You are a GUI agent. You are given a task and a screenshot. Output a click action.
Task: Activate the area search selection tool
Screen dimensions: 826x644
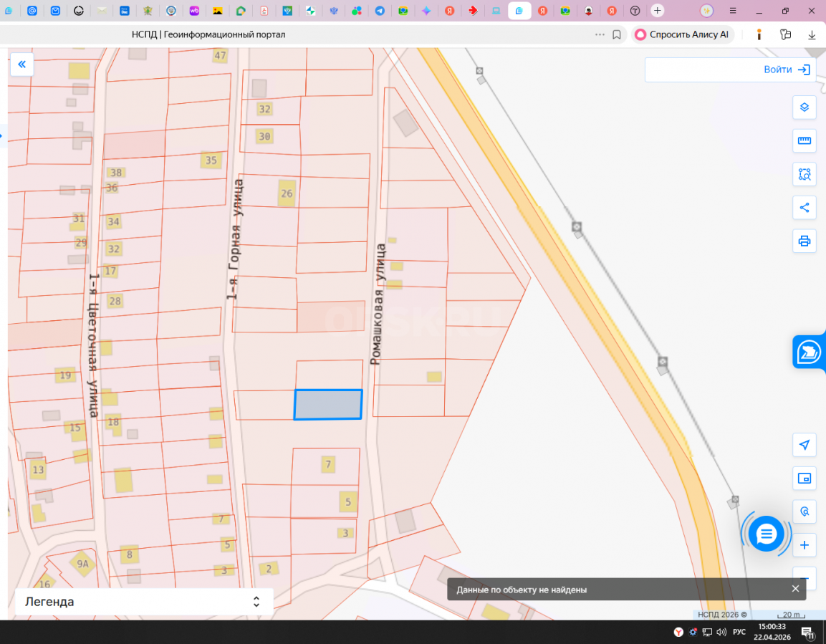(x=804, y=174)
